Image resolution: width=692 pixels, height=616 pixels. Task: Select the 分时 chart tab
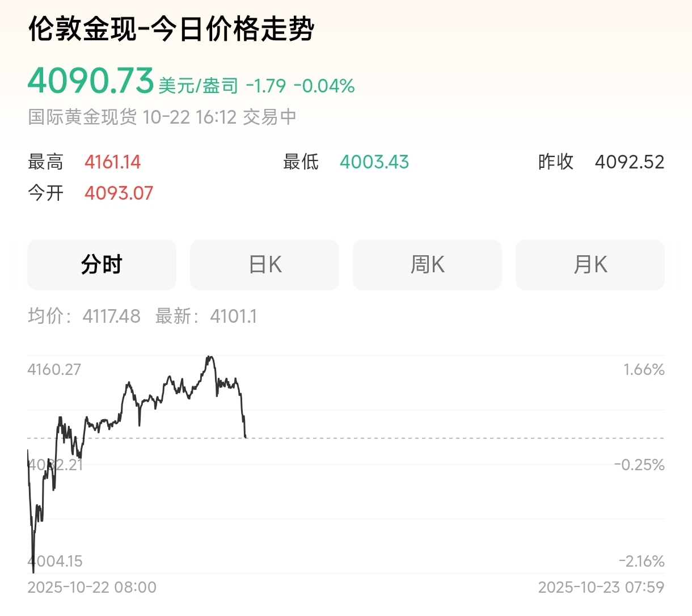point(102,265)
